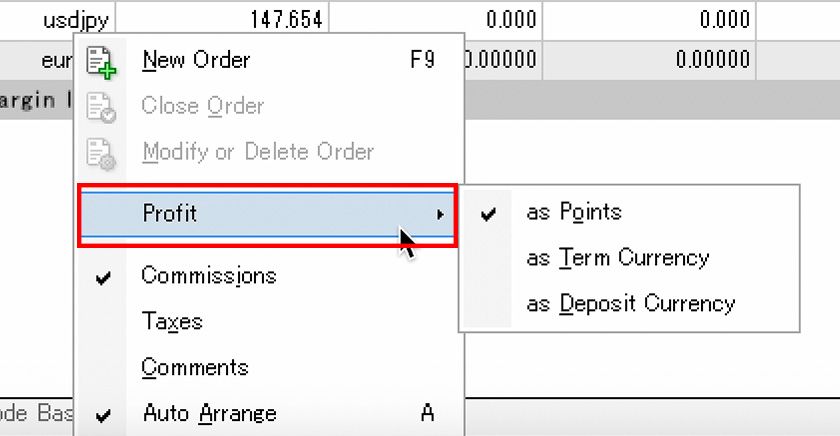
Task: Click the Profit submenu arrow
Action: point(440,213)
